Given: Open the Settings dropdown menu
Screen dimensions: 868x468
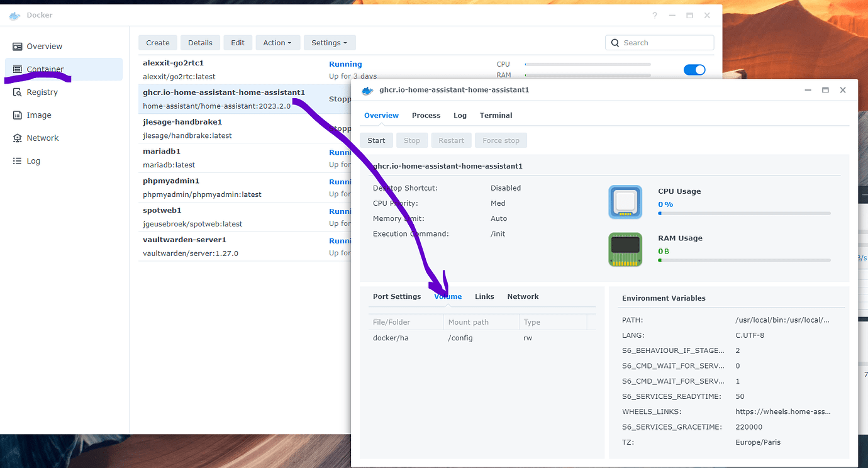Looking at the screenshot, I should (x=330, y=43).
